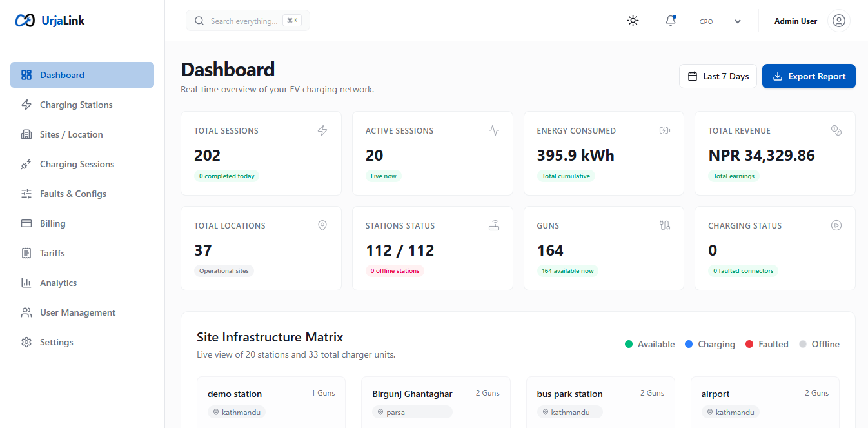The width and height of the screenshot is (868, 428).
Task: Expand the CPO role dropdown
Action: coord(720,21)
